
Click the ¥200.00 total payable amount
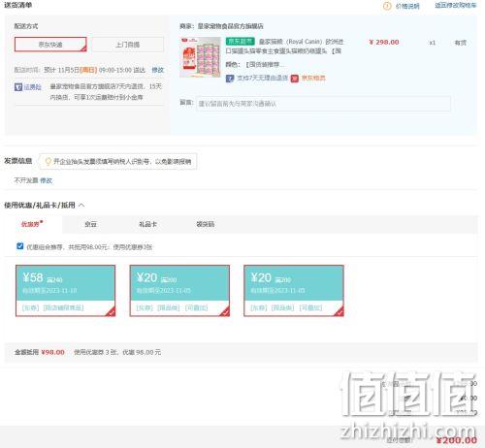point(457,440)
